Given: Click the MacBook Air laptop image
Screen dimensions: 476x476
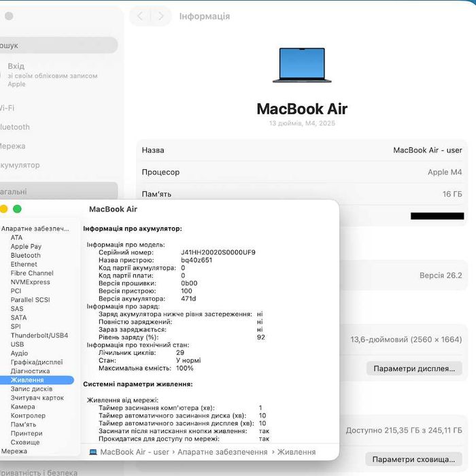Looking at the screenshot, I should (302, 65).
